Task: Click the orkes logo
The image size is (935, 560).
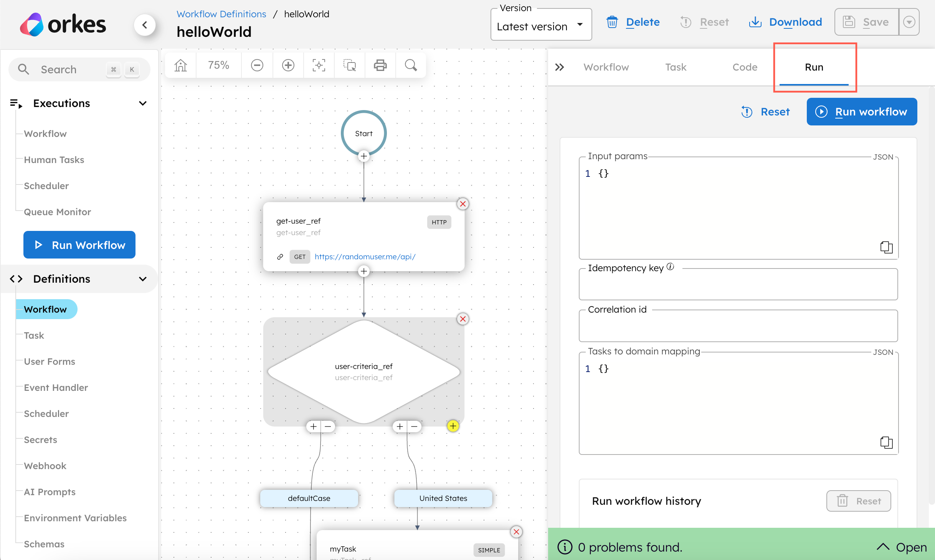Action: pyautogui.click(x=63, y=25)
